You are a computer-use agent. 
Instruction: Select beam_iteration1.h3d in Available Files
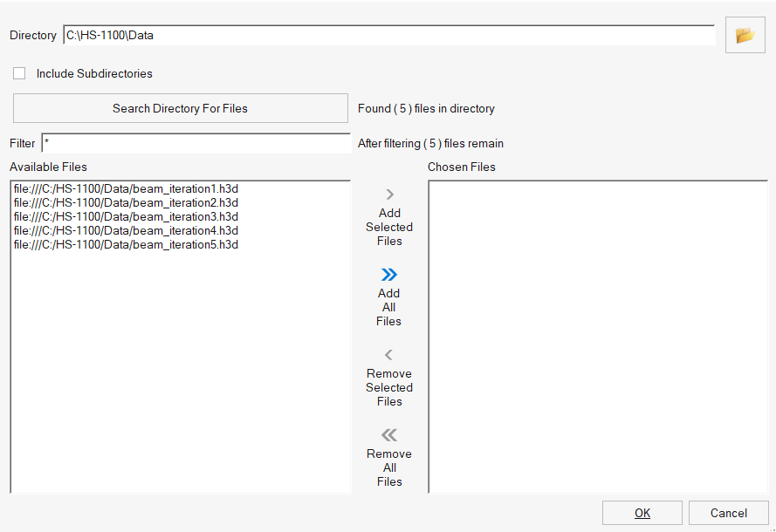[126, 189]
